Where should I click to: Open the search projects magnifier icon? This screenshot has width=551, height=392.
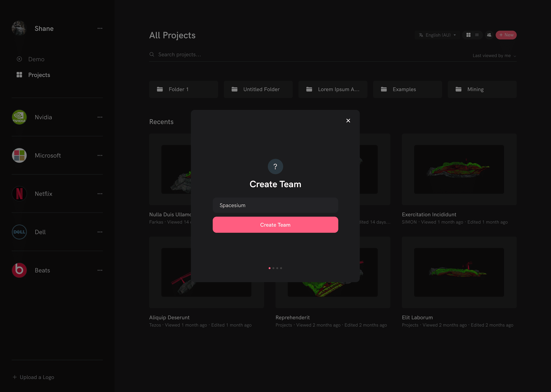[152, 54]
